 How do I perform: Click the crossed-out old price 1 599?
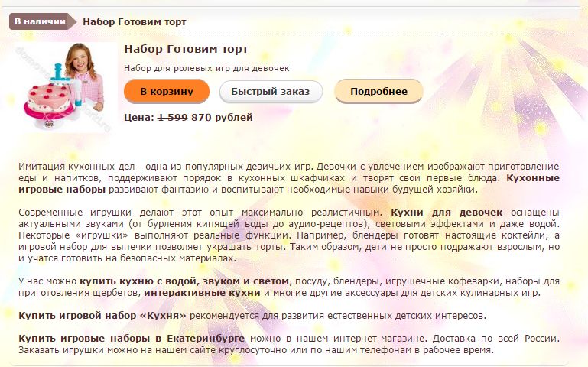coord(173,117)
